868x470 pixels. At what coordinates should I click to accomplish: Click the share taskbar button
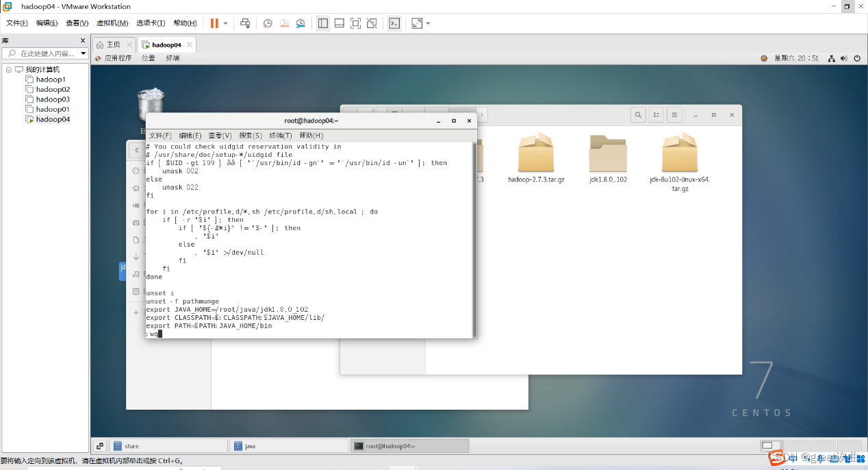[168, 446]
